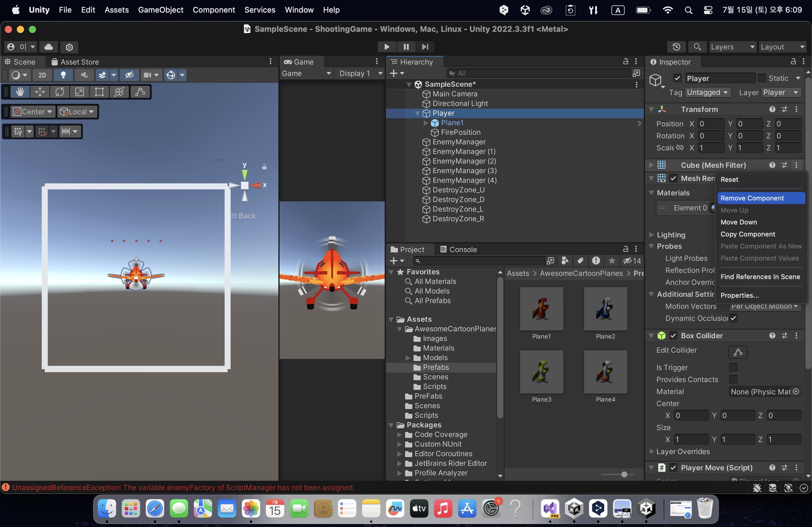
Task: Adjust the Project thumbnail size slider
Action: pos(624,474)
